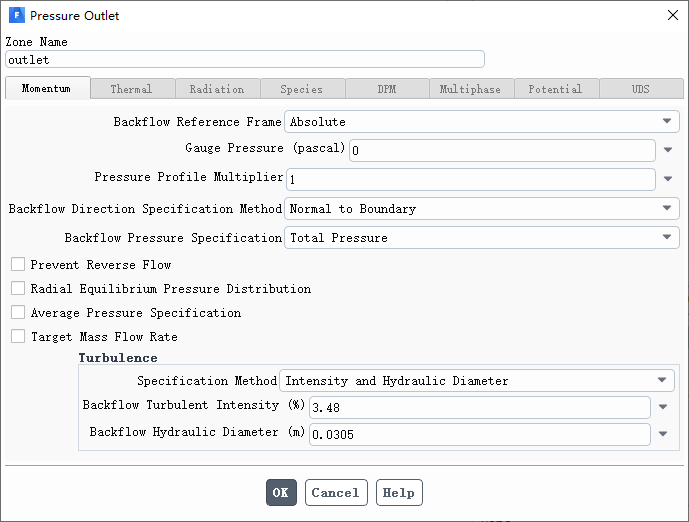689x522 pixels.
Task: Select the Species tab
Action: point(303,89)
